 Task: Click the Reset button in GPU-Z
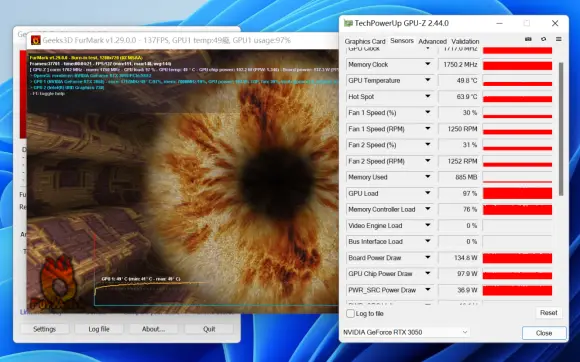(x=549, y=313)
